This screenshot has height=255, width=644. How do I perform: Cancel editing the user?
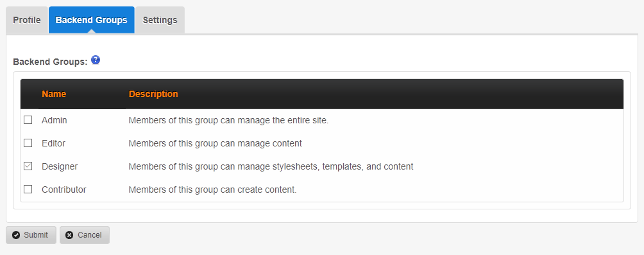(85, 235)
